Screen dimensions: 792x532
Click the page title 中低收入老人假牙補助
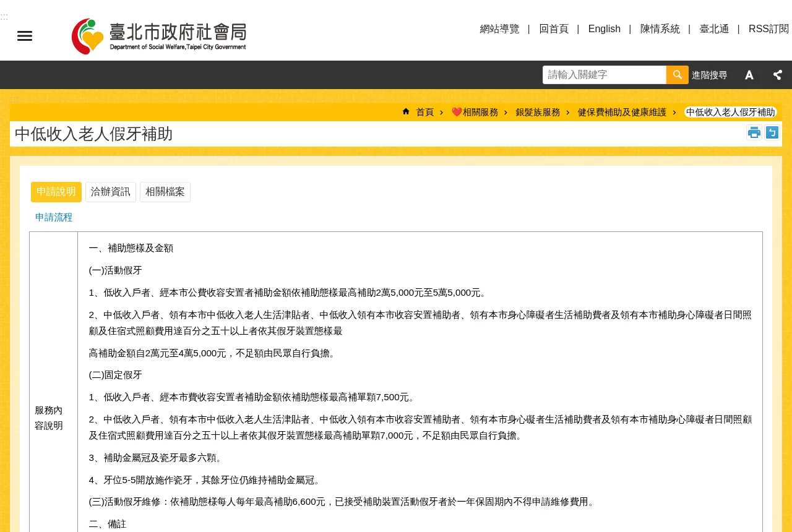[x=94, y=134]
